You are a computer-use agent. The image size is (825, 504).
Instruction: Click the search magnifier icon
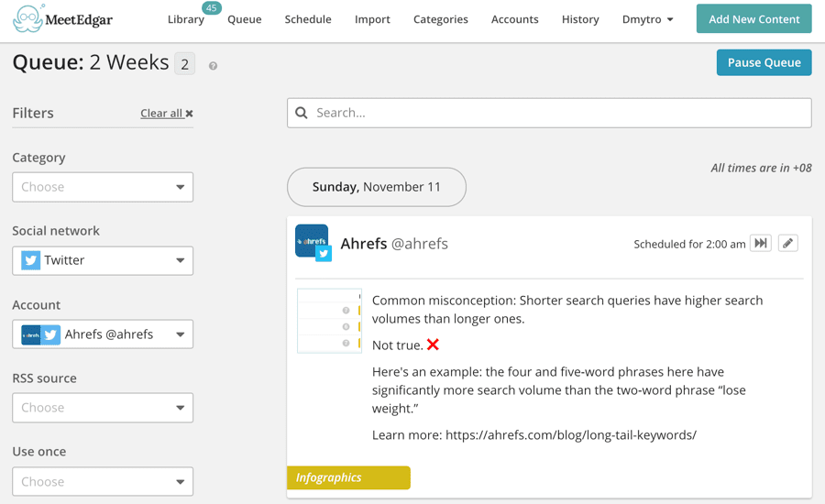(302, 113)
